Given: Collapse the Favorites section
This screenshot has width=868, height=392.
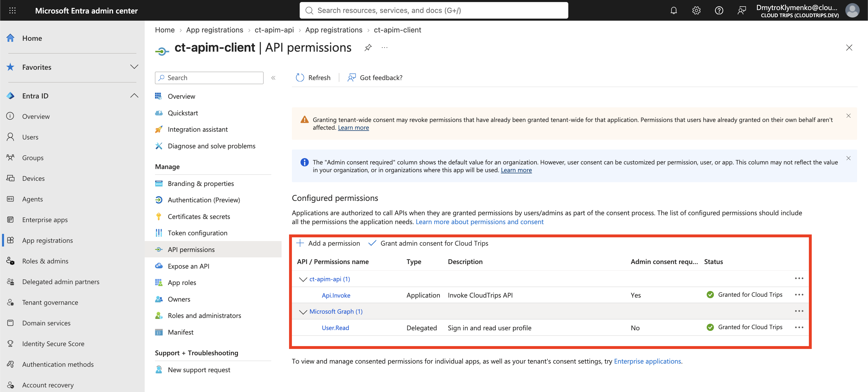Looking at the screenshot, I should point(134,67).
